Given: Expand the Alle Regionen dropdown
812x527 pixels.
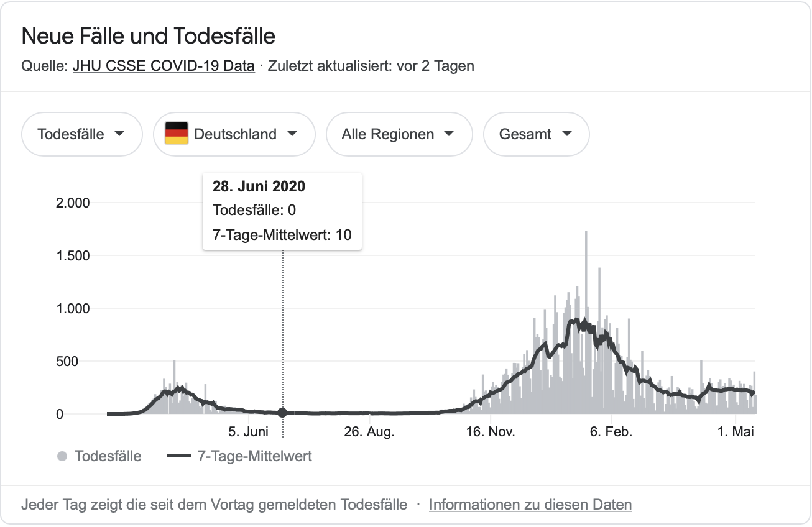Looking at the screenshot, I should point(399,134).
